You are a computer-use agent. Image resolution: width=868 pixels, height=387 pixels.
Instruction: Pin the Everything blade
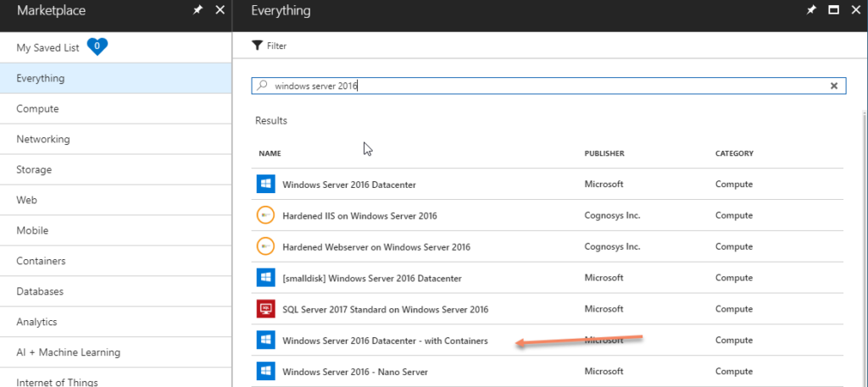click(811, 10)
